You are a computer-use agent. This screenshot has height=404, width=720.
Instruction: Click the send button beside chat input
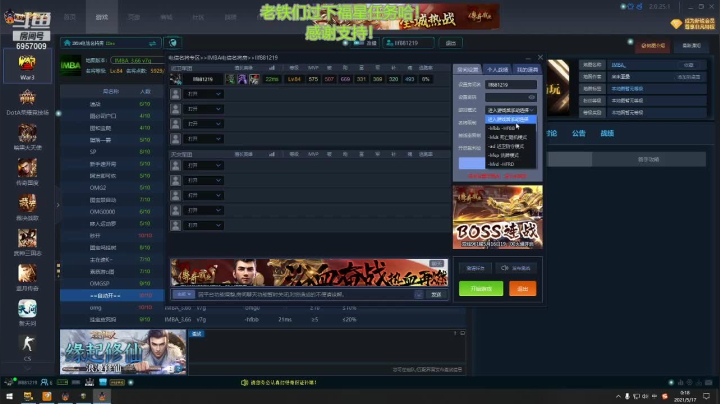(436, 295)
